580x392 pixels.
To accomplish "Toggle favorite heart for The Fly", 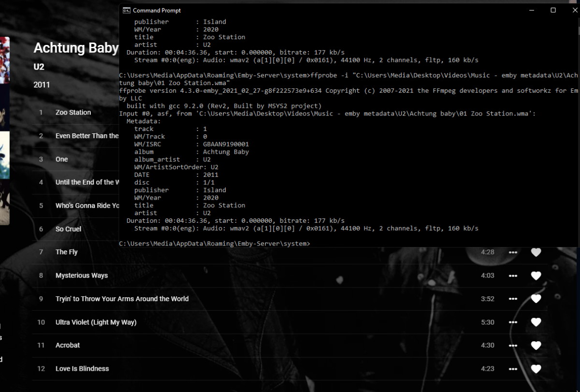I will click(x=536, y=252).
